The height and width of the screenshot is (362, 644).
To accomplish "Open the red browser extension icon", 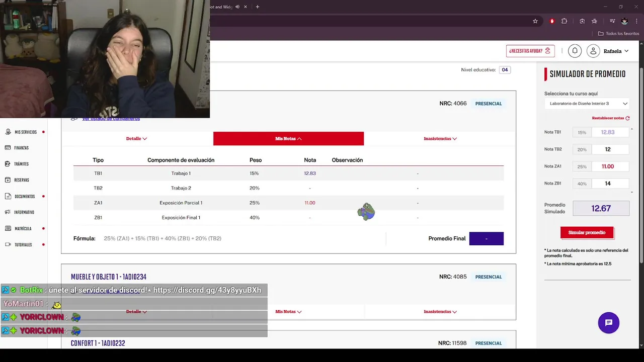I will coord(552,21).
